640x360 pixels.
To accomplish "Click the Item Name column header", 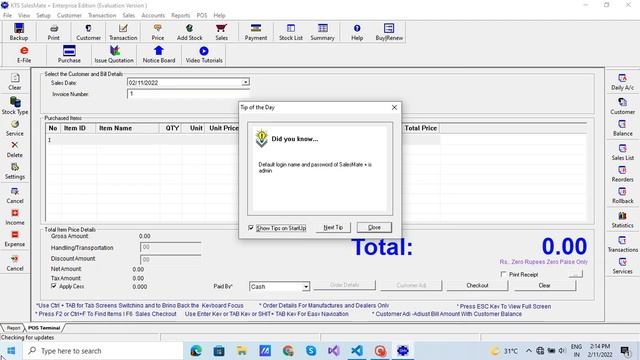I will pos(127,128).
